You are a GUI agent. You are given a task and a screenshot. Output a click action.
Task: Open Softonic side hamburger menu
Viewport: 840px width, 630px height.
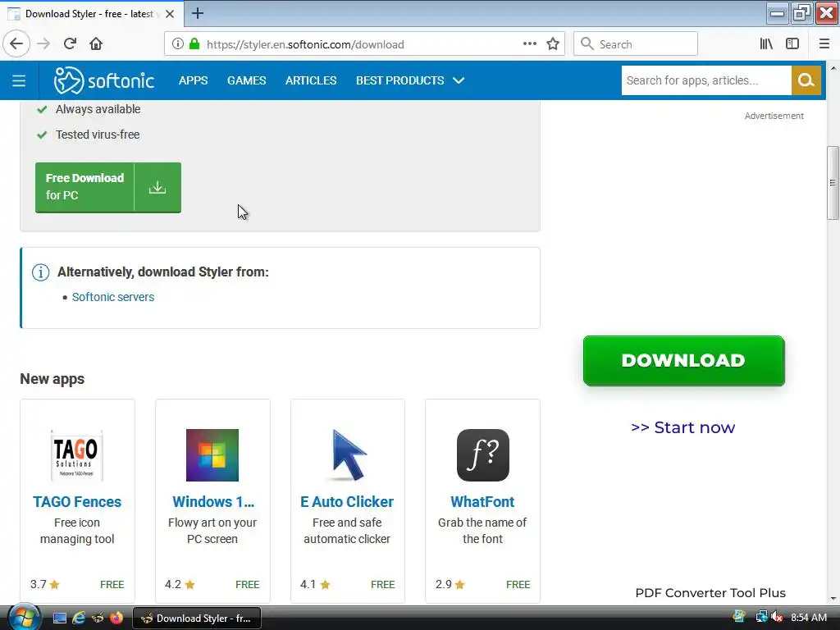click(19, 81)
